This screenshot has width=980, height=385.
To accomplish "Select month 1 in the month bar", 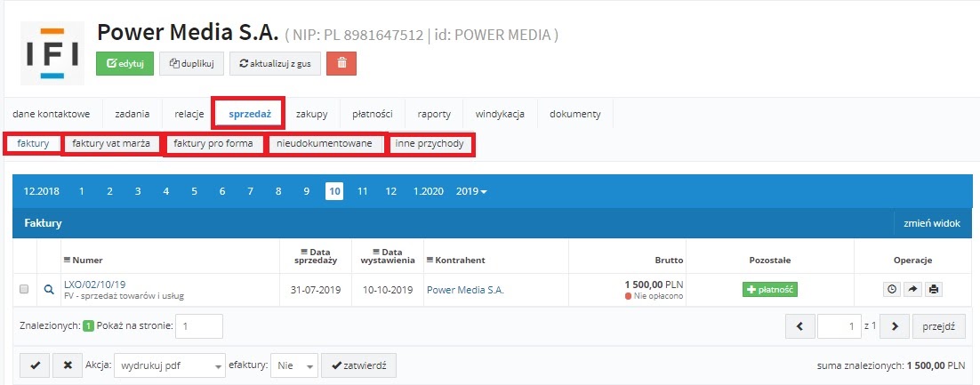I will (x=81, y=191).
